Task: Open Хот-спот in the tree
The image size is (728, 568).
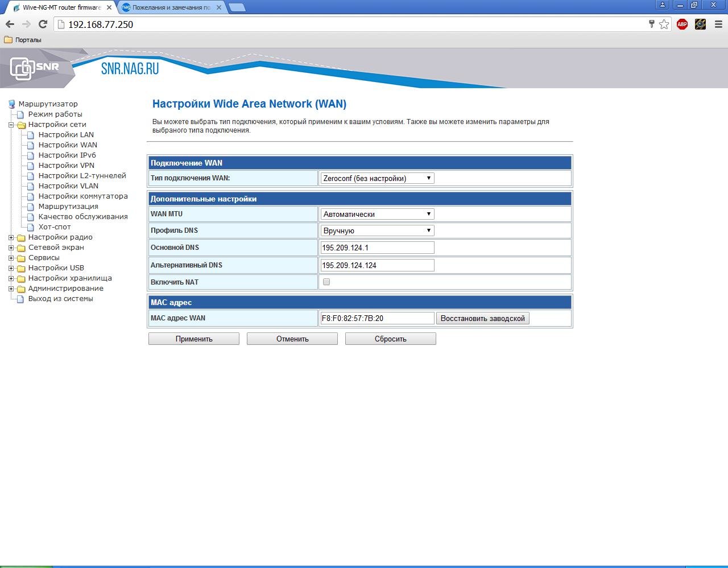Action: click(55, 227)
